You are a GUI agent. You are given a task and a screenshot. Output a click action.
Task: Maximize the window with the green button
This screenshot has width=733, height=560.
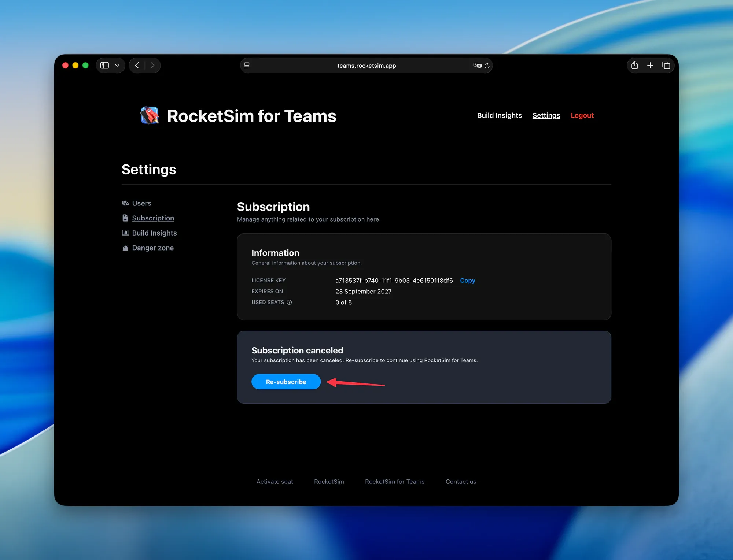85,65
